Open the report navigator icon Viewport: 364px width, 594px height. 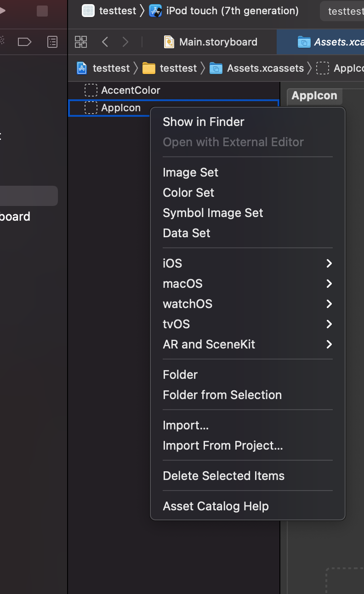point(53,42)
